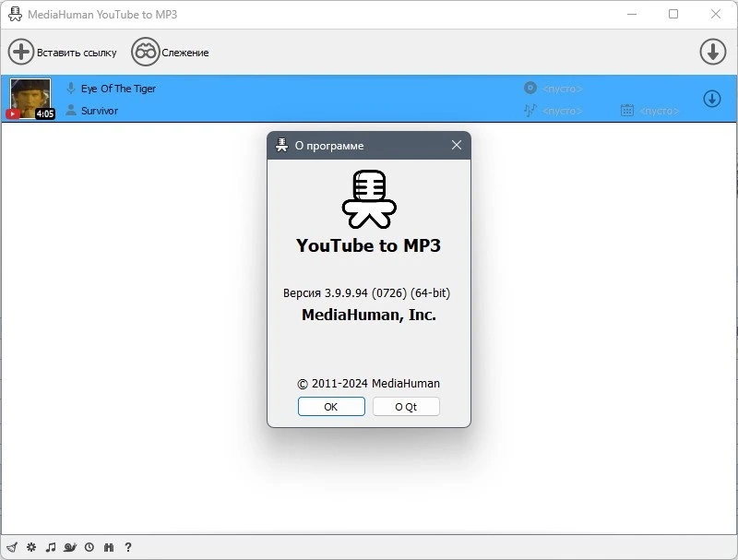Open Слежение tracking with binoculars icon
This screenshot has width=738, height=560.
pyautogui.click(x=145, y=52)
